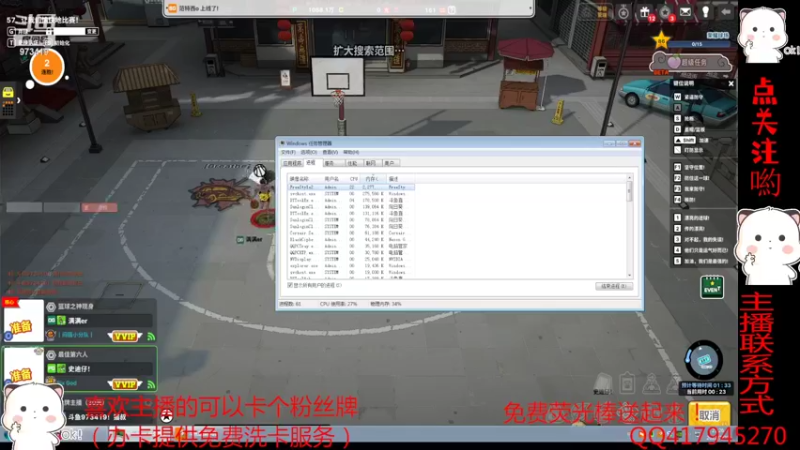This screenshot has width=800, height=450.
Task: Select the highlighted FreeStyle process row
Action: (351, 187)
